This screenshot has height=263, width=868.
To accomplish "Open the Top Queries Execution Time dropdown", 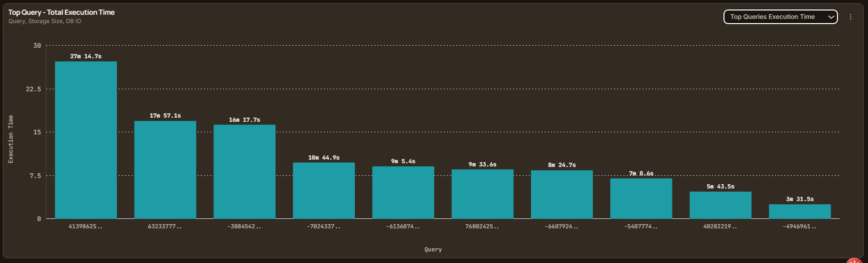I will [780, 17].
